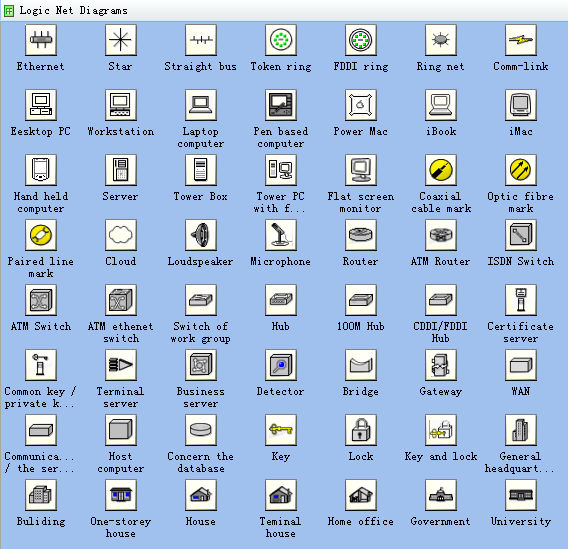Click the Logic Net Diagrams title icon
Image resolution: width=568 pixels, height=549 pixels.
9,11
